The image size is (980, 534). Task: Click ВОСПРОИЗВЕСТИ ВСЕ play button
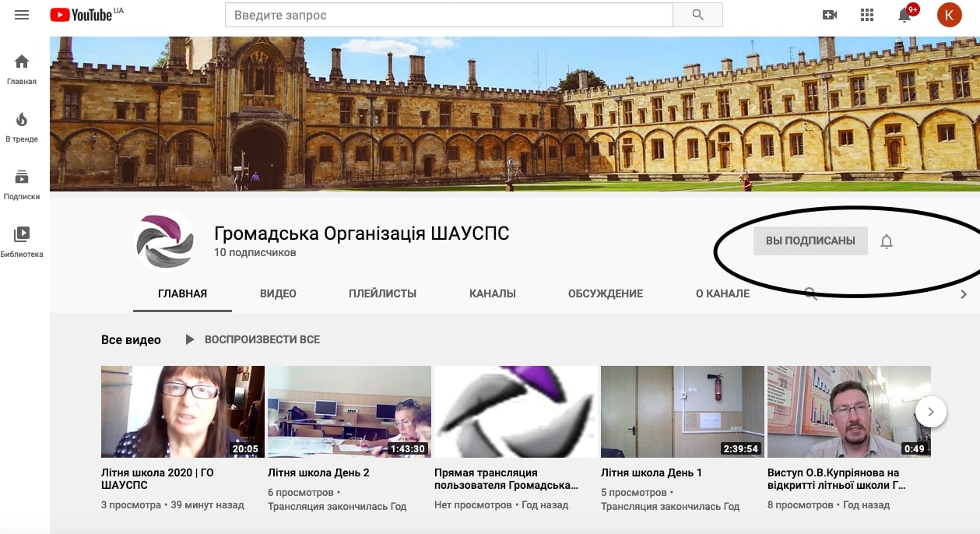[252, 339]
